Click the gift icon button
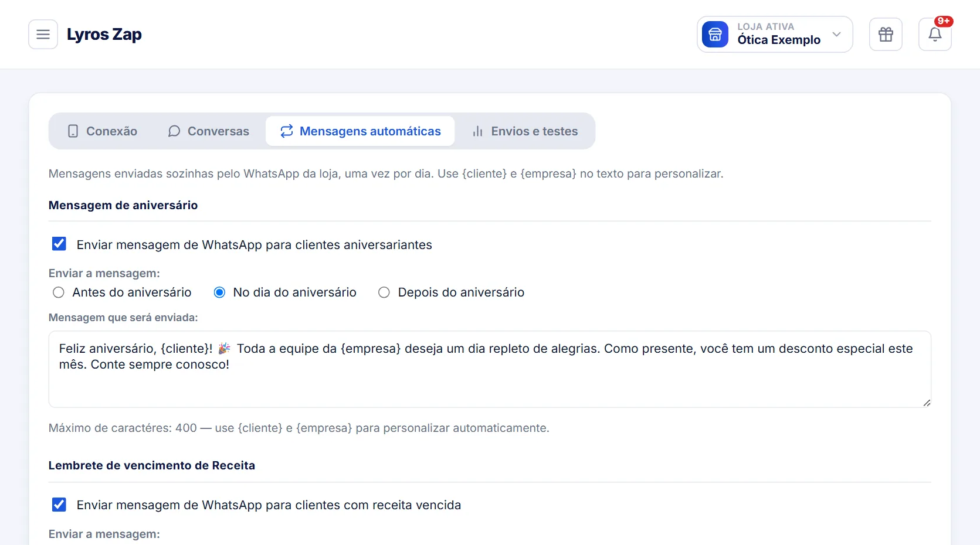 [886, 35]
